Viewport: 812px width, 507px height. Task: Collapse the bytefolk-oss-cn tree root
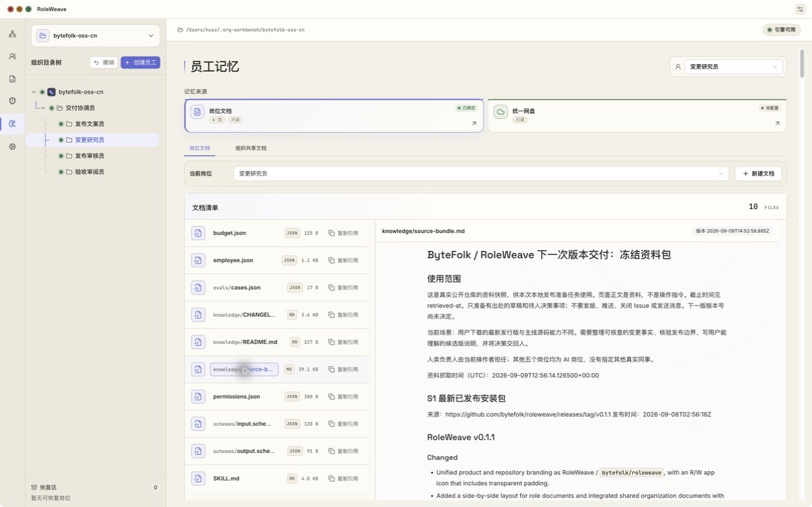coord(34,92)
